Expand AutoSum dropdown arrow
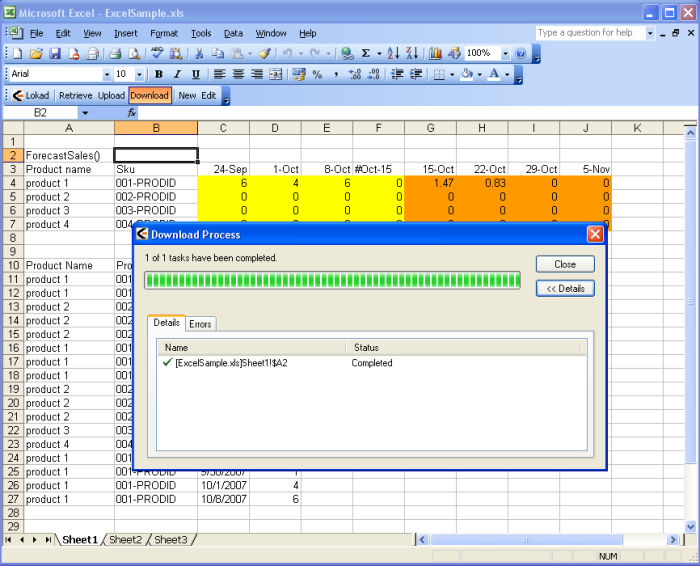This screenshot has width=700, height=566. (379, 54)
